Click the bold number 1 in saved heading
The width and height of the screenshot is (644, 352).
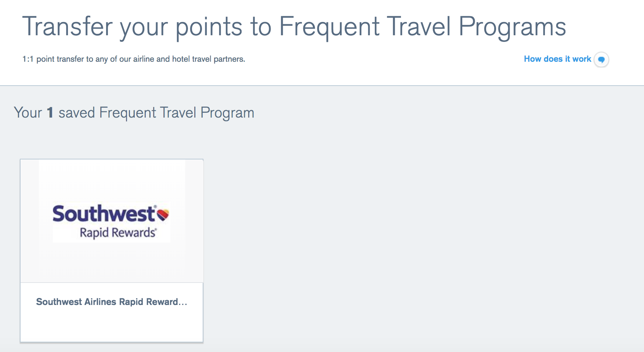(50, 113)
